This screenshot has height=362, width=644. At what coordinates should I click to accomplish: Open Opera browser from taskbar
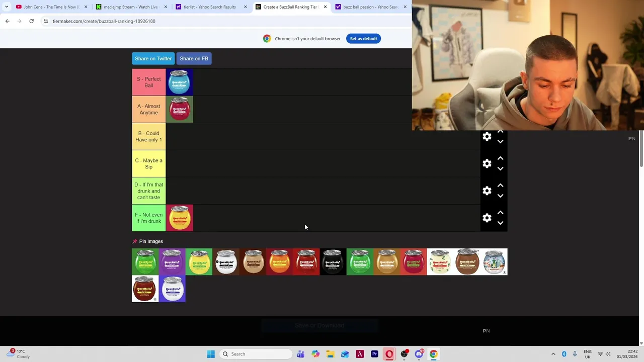pos(389,354)
